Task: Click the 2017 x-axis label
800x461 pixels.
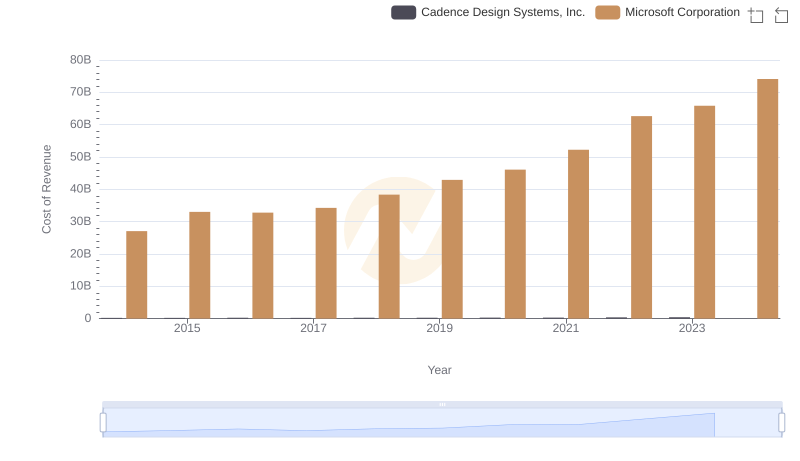Action: click(313, 328)
